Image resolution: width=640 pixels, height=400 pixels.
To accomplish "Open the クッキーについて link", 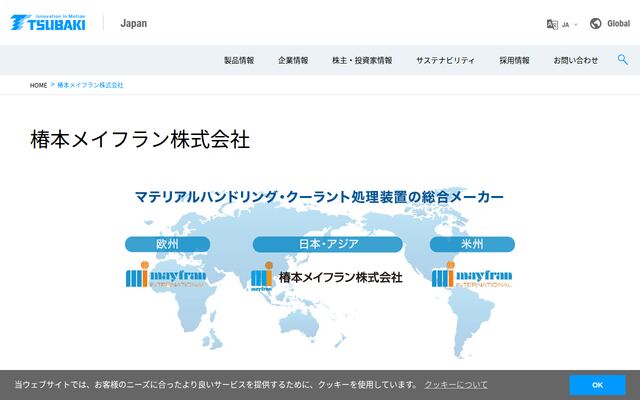I will (456, 384).
